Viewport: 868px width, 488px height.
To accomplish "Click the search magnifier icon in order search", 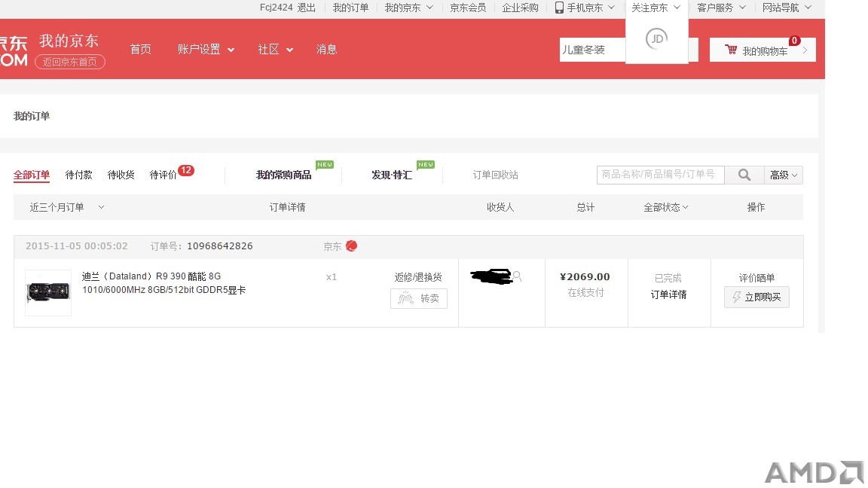I will click(x=744, y=175).
